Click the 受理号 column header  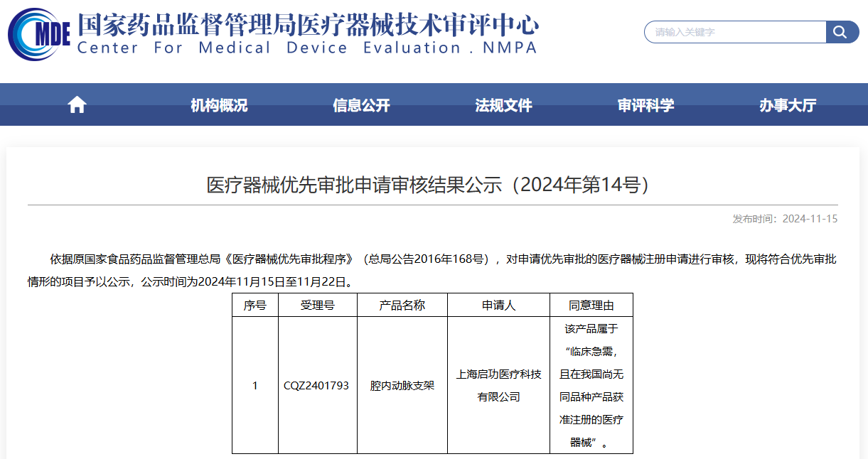[317, 305]
